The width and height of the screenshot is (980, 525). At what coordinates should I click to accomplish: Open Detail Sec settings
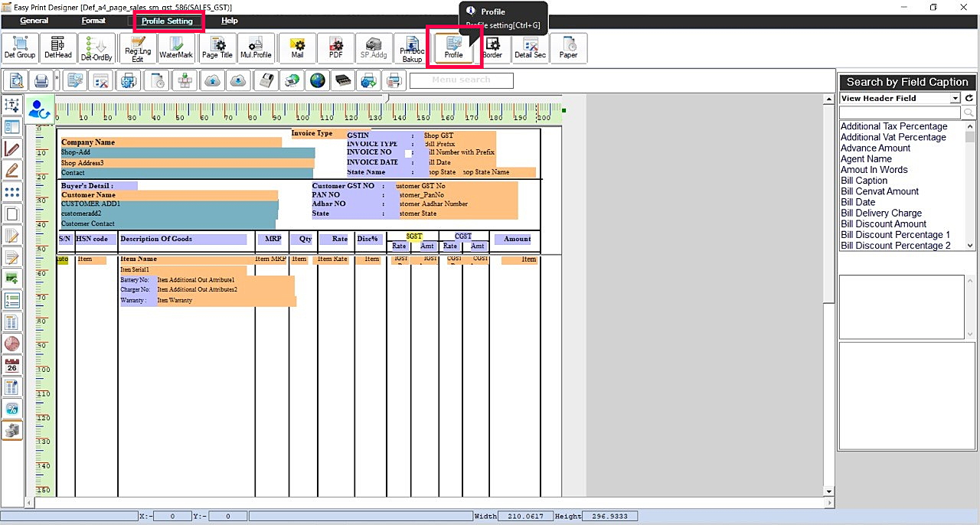click(x=530, y=48)
